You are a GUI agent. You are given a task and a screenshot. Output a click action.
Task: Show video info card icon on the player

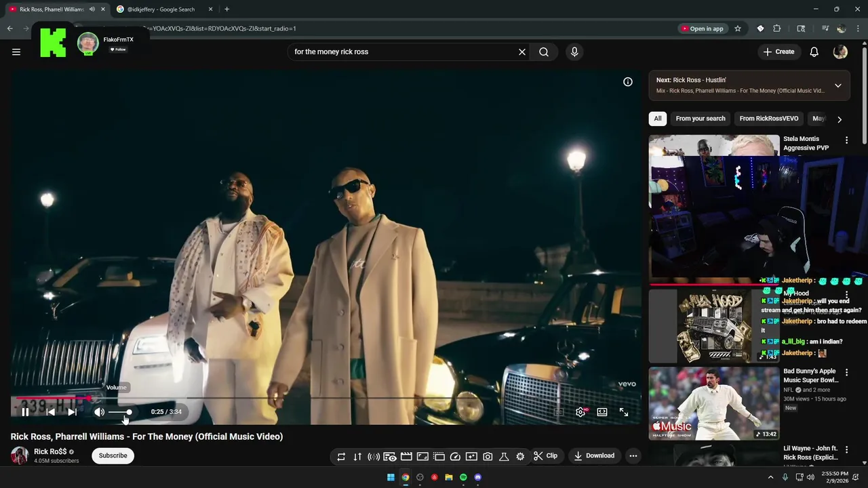[628, 82]
